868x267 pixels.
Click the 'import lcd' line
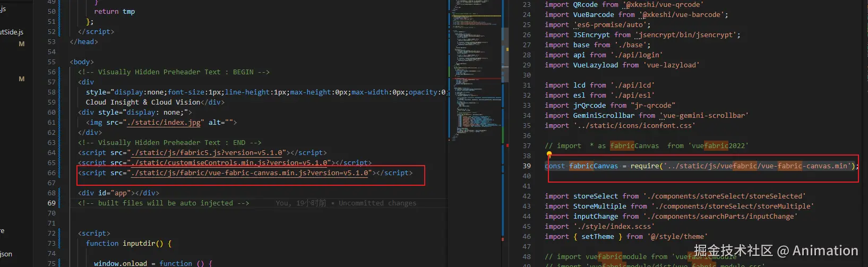pos(600,85)
